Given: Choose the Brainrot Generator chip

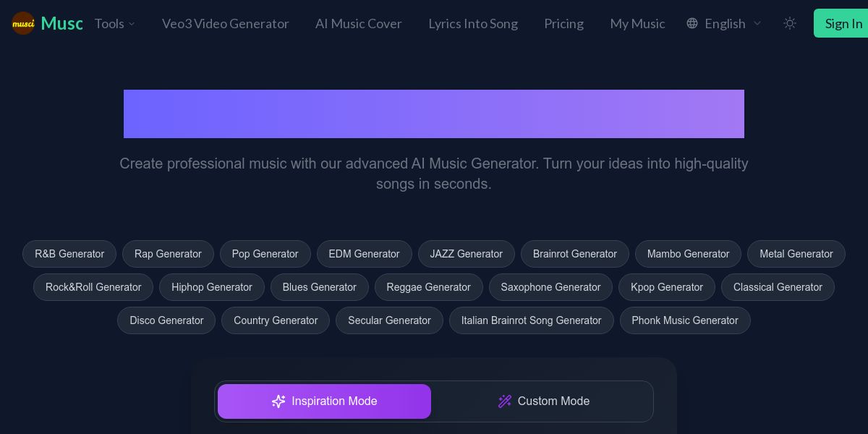Looking at the screenshot, I should (x=574, y=254).
